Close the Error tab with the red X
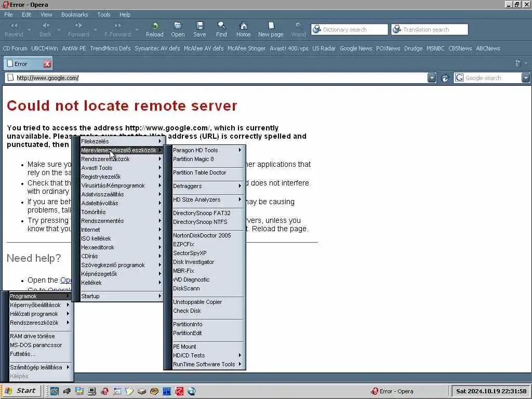The height and width of the screenshot is (399, 532). pyautogui.click(x=47, y=64)
